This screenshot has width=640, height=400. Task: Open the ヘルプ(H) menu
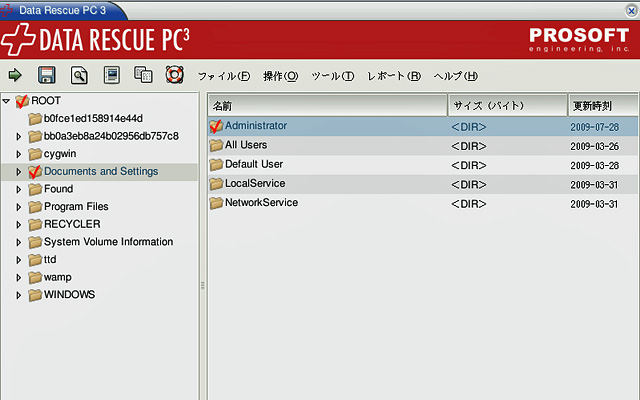pyautogui.click(x=456, y=76)
